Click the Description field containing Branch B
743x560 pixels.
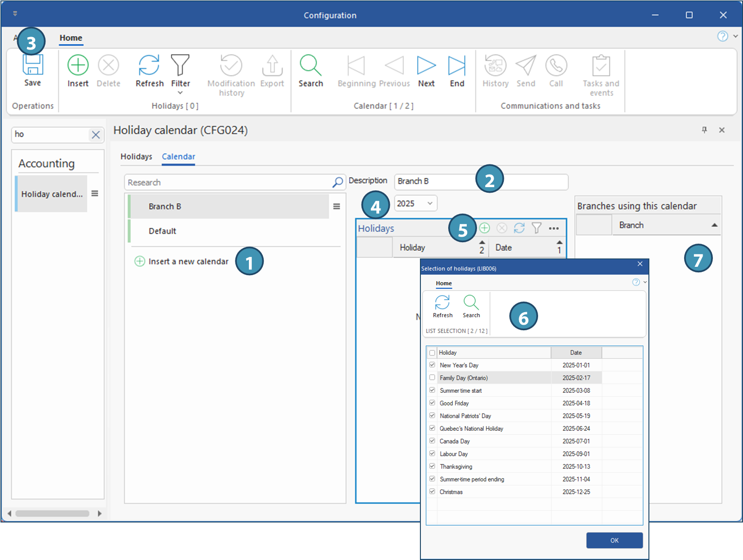click(x=436, y=182)
